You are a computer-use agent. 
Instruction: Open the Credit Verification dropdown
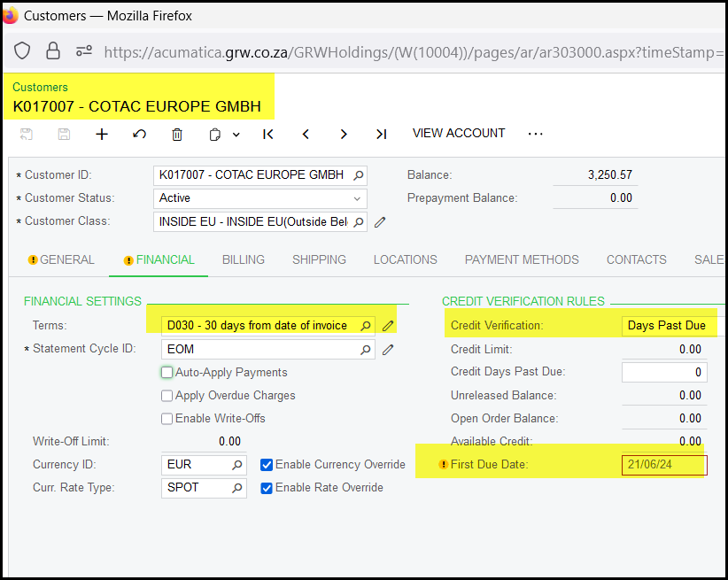pos(671,326)
